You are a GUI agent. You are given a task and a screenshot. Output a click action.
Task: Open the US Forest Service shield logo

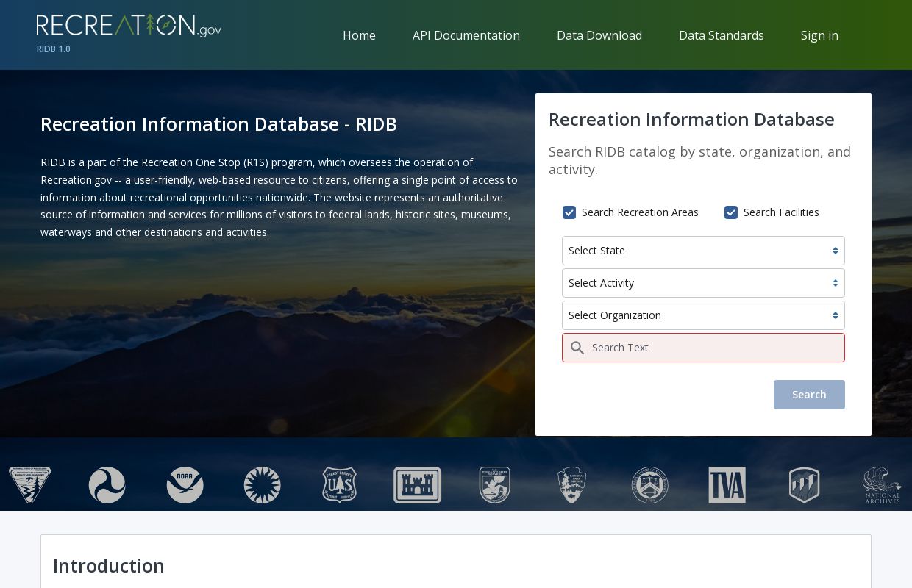click(x=340, y=485)
